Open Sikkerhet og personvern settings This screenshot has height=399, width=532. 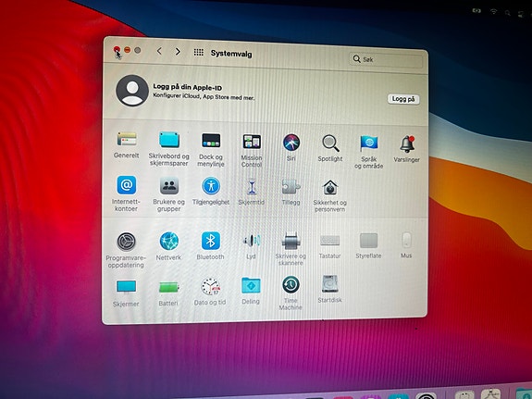330,188
